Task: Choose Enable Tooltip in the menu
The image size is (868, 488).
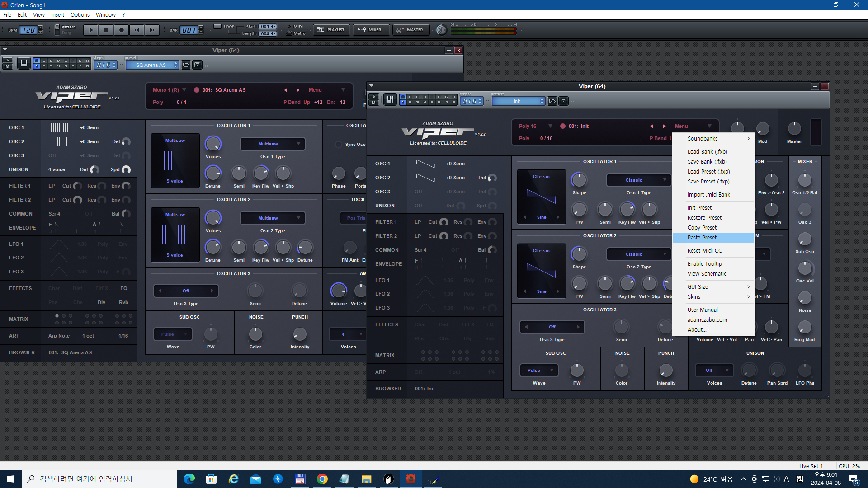Action: [713, 264]
